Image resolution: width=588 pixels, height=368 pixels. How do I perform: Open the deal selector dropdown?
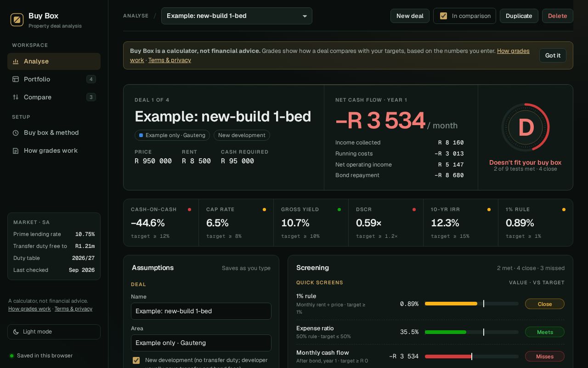[x=237, y=16]
